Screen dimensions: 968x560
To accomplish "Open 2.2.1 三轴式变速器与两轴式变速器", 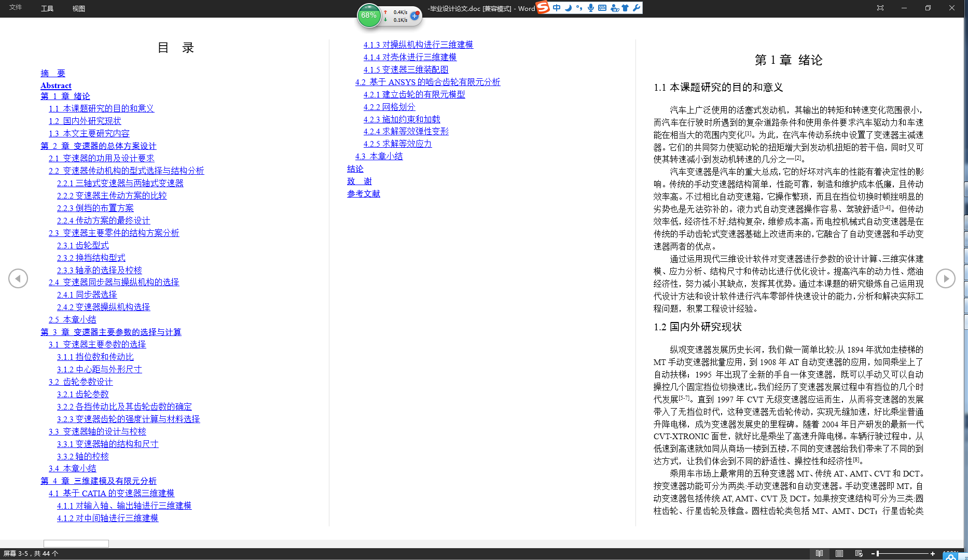I will [x=120, y=183].
